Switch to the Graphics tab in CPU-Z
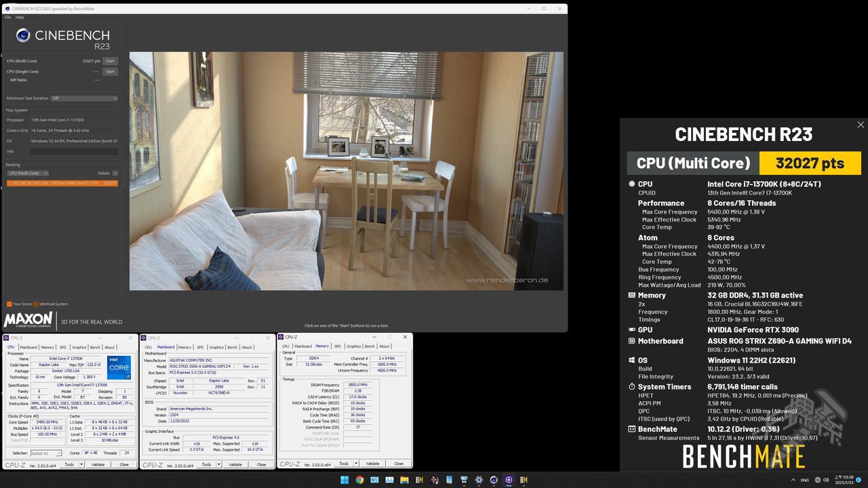 click(79, 347)
